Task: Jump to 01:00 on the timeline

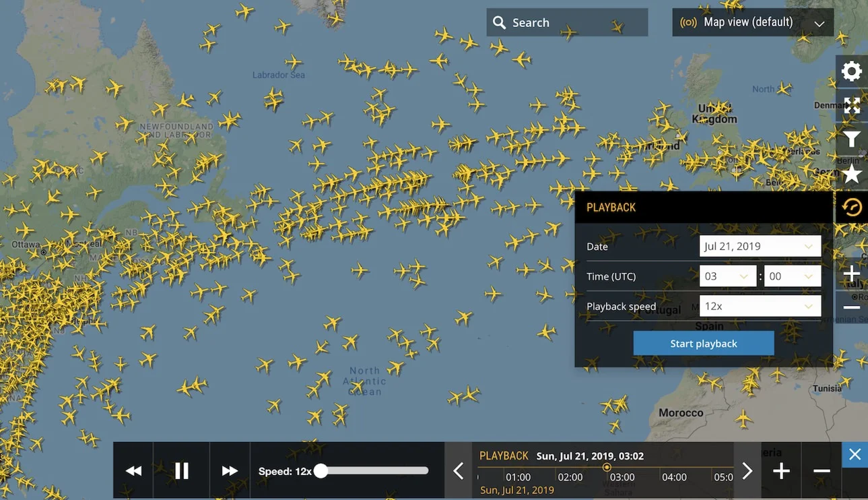Action: point(518,477)
